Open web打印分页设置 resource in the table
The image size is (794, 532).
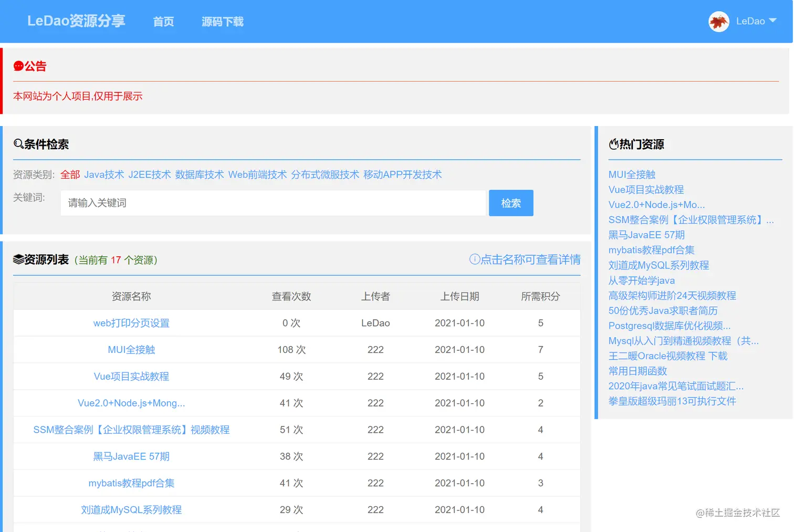tap(131, 323)
